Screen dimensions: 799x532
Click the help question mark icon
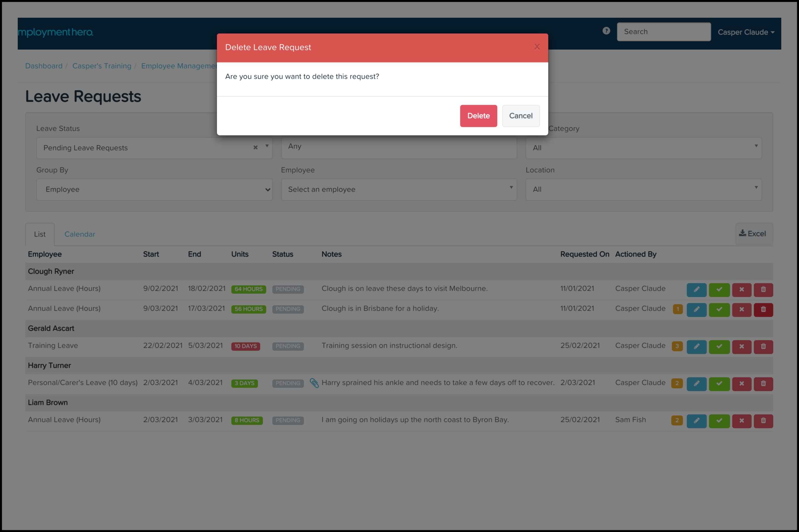606,31
